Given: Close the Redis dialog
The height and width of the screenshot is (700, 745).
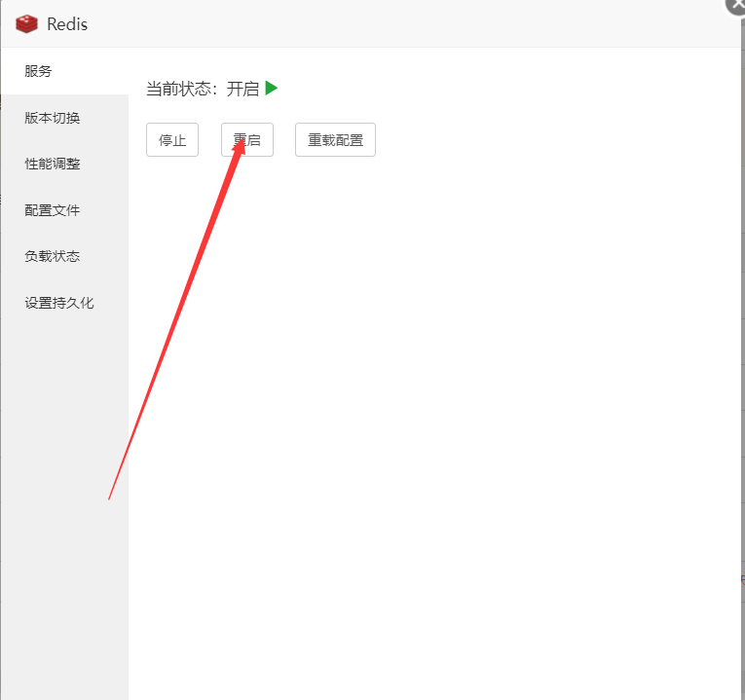Looking at the screenshot, I should 736,5.
